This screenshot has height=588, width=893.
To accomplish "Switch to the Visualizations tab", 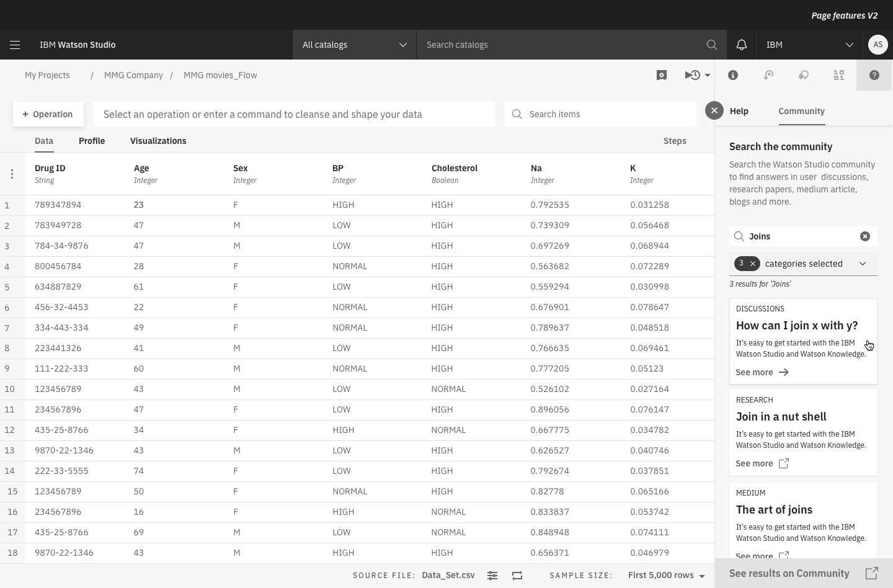I will (158, 141).
